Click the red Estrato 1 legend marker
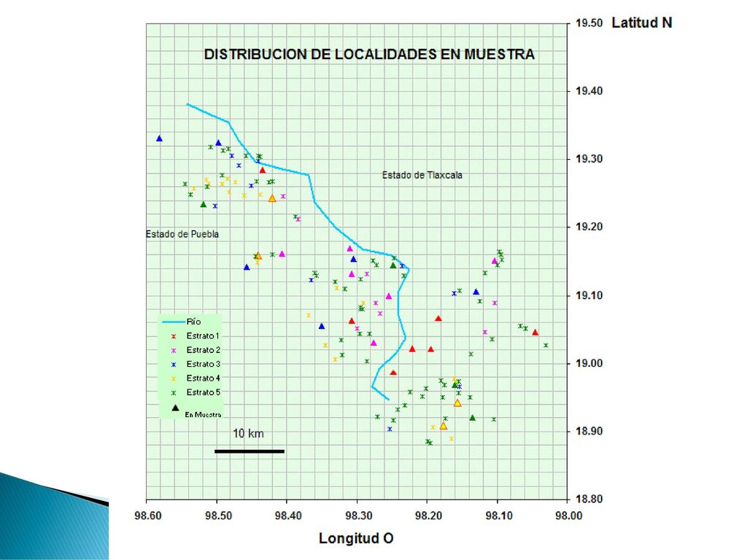The width and height of the screenshot is (747, 560). 174,336
